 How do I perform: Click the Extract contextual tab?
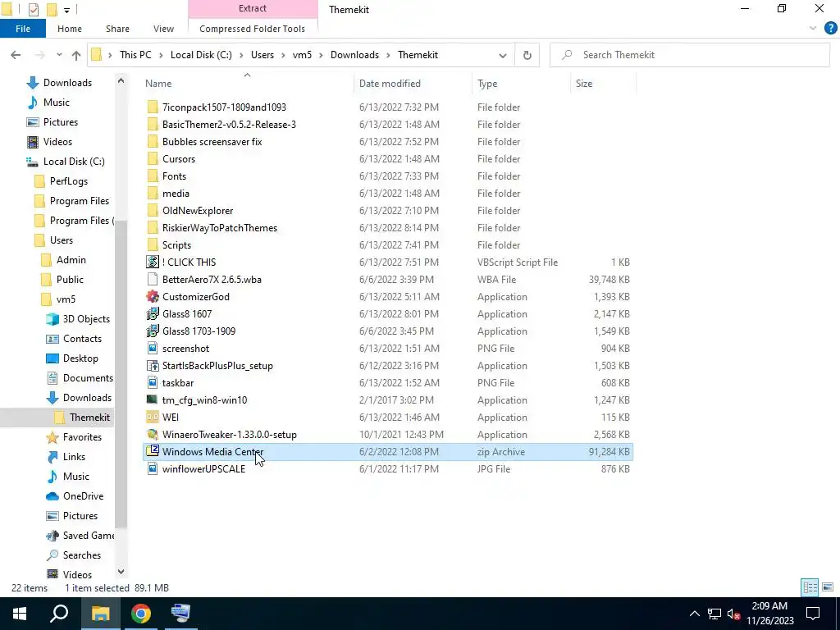pyautogui.click(x=253, y=8)
